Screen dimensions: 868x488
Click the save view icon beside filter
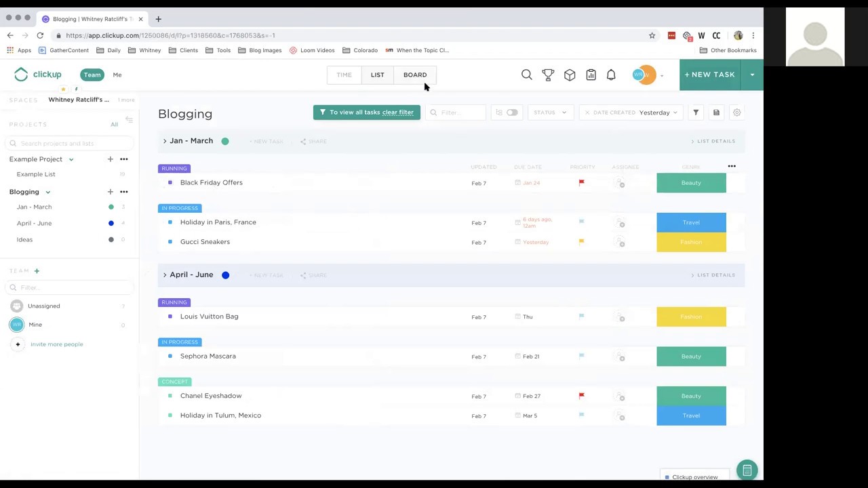click(716, 113)
